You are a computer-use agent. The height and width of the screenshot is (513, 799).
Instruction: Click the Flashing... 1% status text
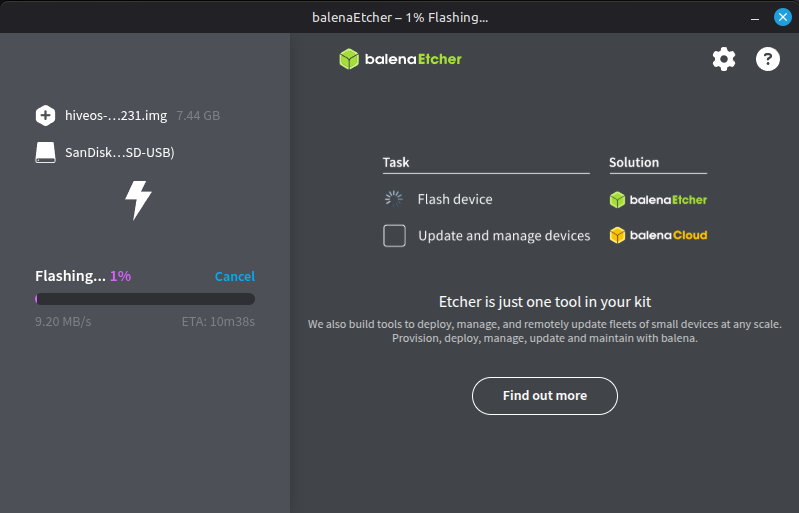[83, 276]
